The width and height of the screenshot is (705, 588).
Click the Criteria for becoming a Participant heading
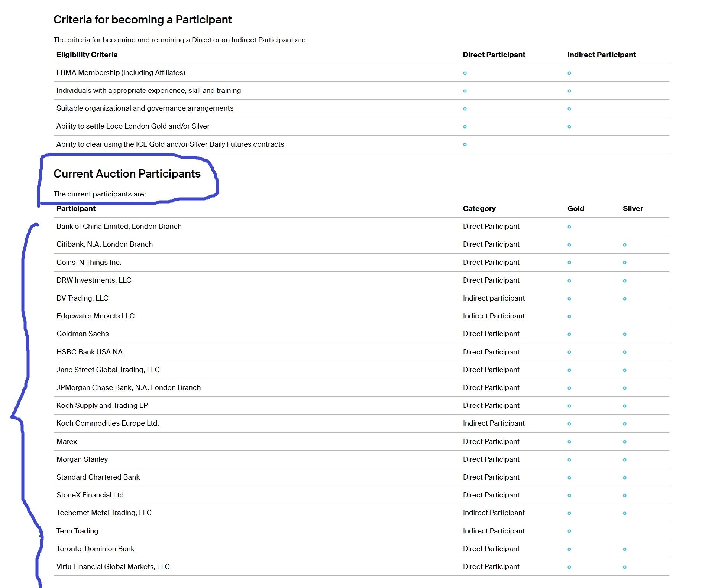pyautogui.click(x=142, y=20)
